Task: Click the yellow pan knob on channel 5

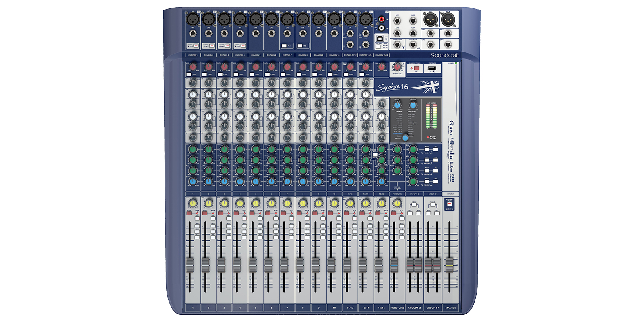Action: 256,203
